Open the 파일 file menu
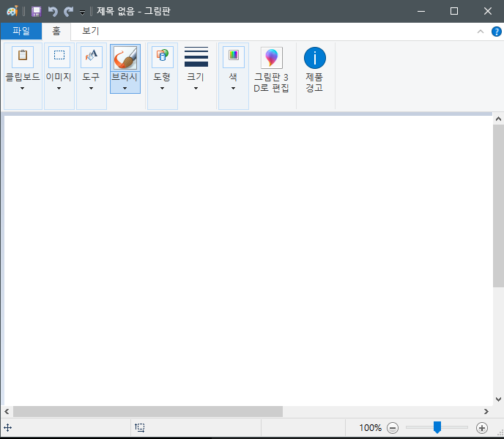The image size is (504, 439). 21,32
